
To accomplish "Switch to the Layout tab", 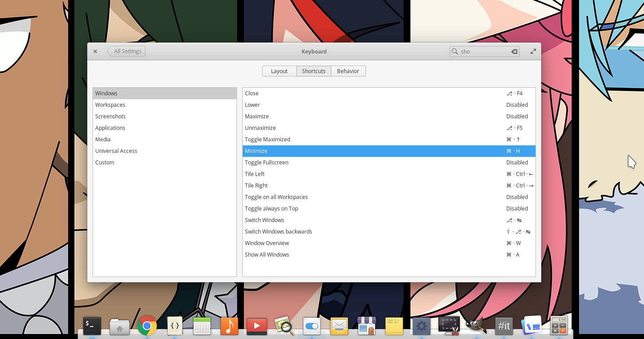I will pyautogui.click(x=279, y=71).
